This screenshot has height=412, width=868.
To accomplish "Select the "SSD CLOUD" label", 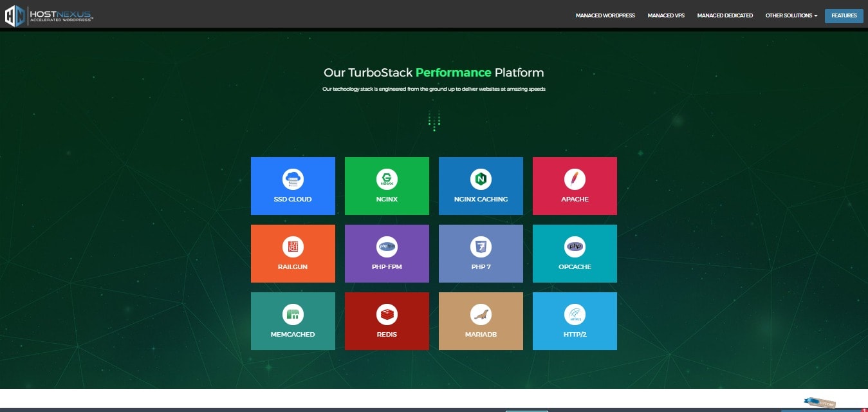I will pos(293,200).
